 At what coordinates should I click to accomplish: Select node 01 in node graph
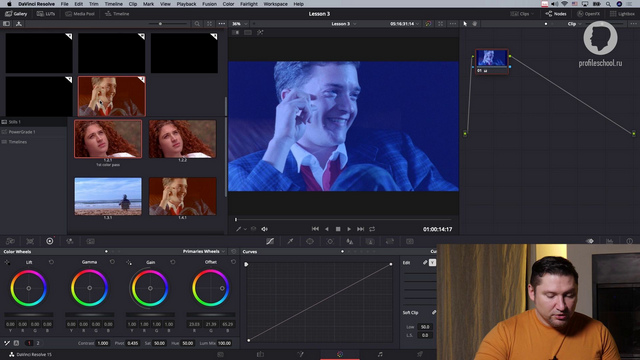point(492,61)
